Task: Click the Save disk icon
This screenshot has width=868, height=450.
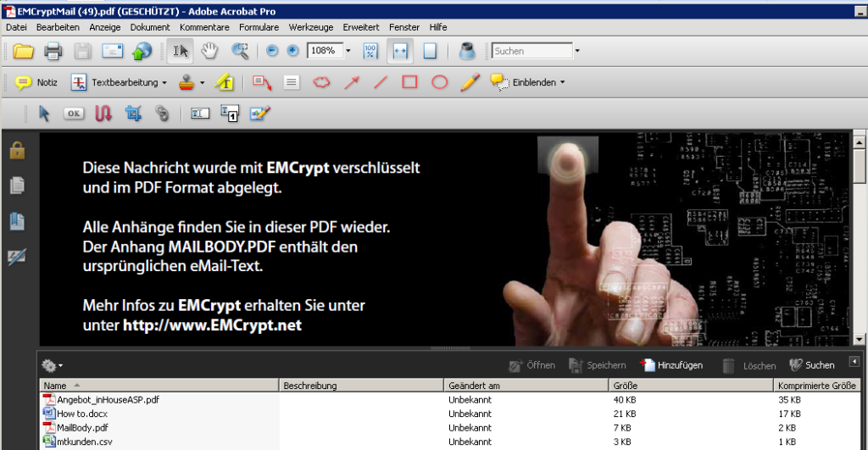Action: (82, 51)
